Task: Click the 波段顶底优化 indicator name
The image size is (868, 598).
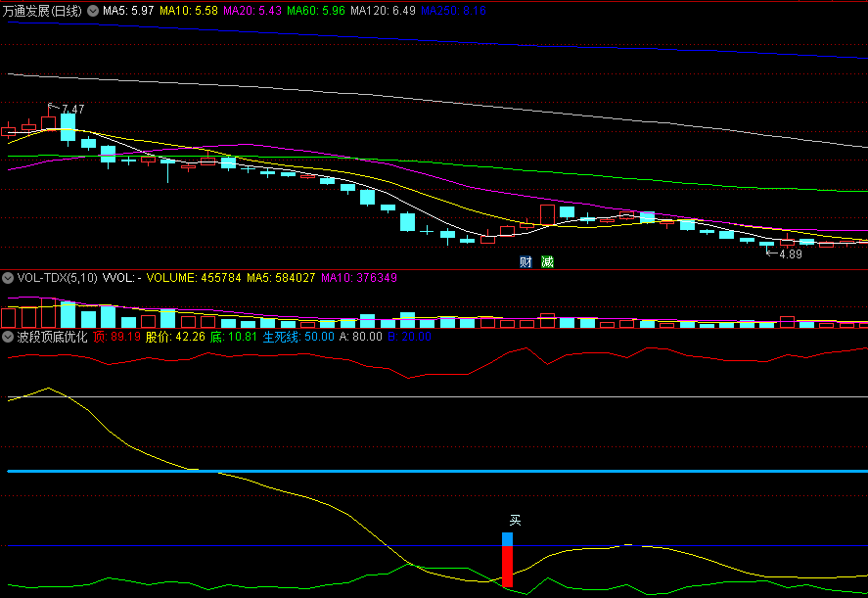Action: pos(52,337)
